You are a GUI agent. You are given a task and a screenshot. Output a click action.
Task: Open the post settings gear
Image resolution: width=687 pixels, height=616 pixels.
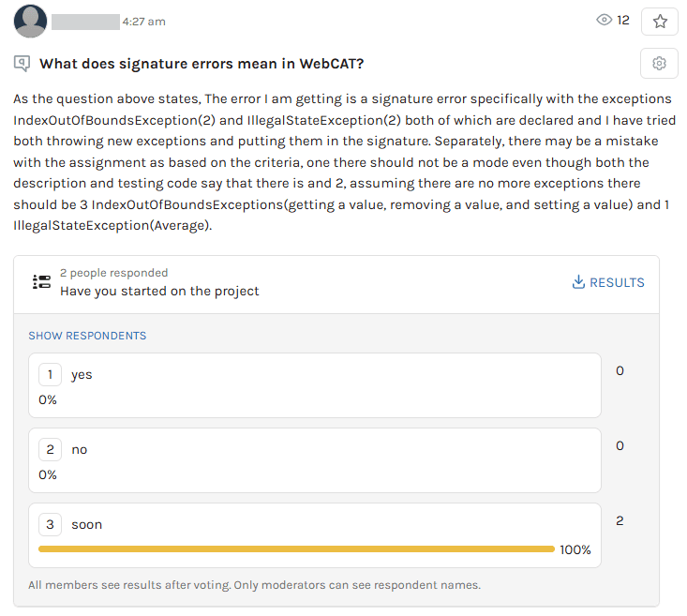[659, 64]
